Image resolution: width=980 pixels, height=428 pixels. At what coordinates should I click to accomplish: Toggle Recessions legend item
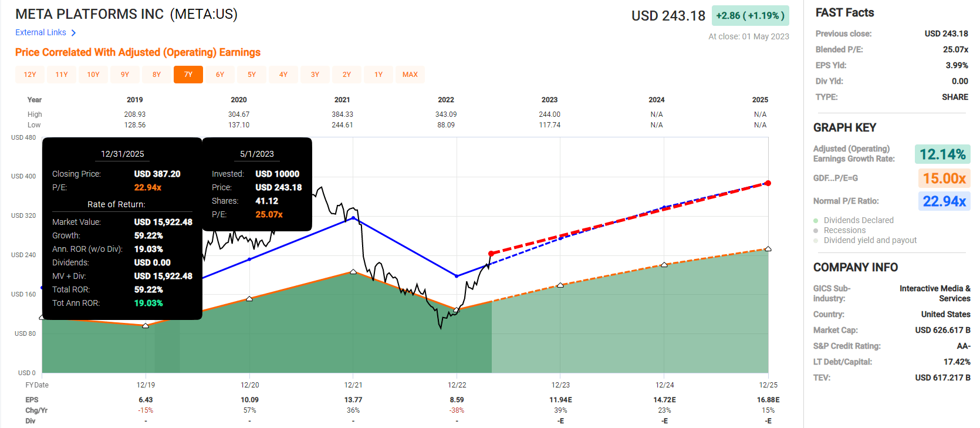[x=844, y=230]
